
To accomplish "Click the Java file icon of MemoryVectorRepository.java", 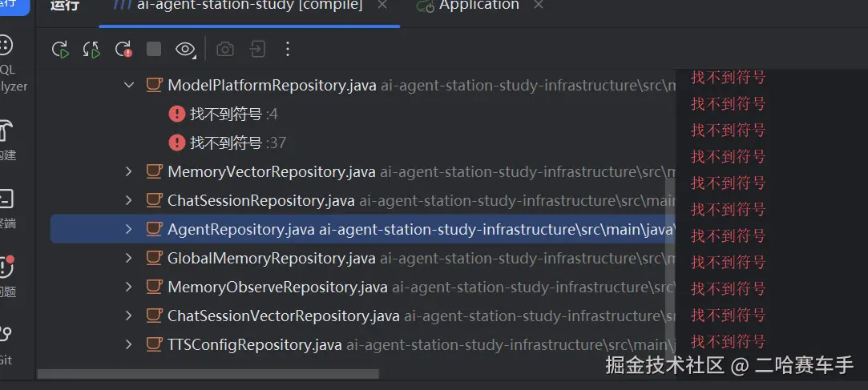I will (x=153, y=171).
